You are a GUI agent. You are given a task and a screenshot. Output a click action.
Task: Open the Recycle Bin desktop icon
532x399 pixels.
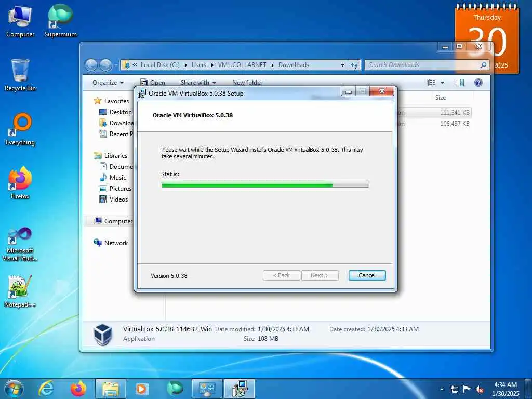(x=20, y=75)
